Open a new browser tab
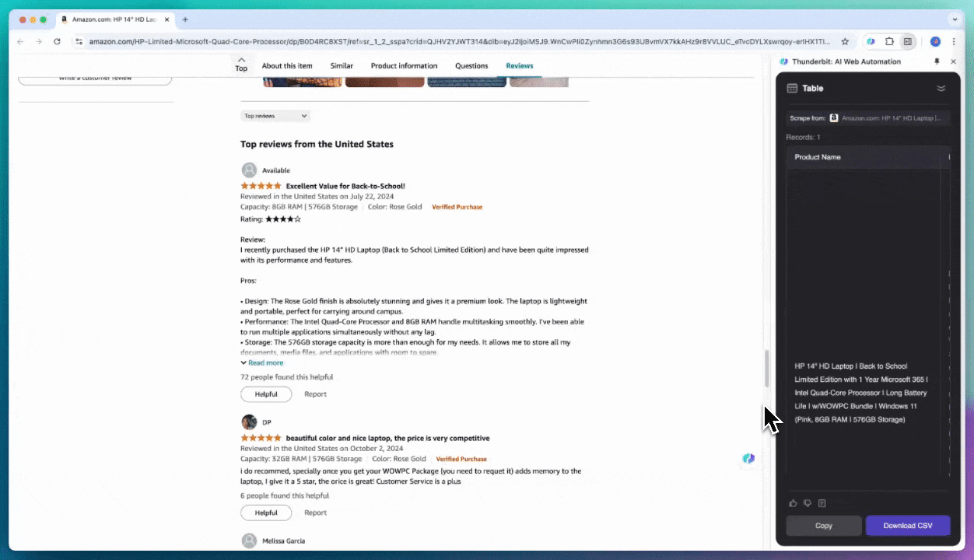The height and width of the screenshot is (560, 974). 185,19
